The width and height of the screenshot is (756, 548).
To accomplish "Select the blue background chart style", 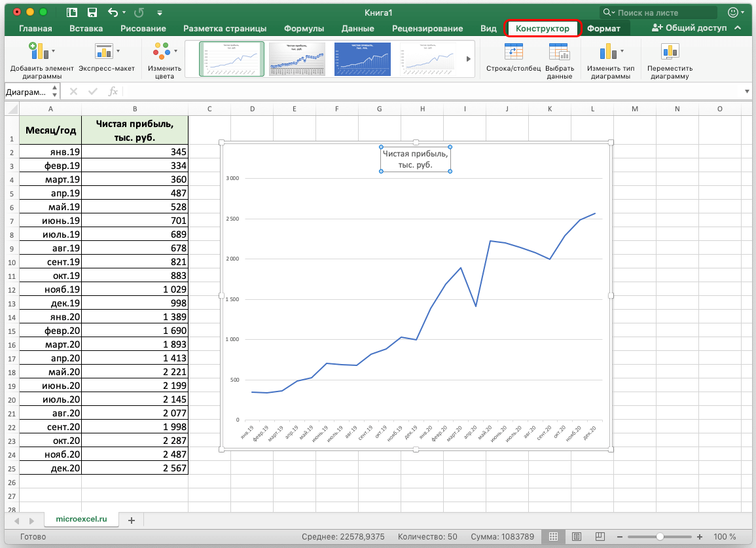I will [363, 59].
